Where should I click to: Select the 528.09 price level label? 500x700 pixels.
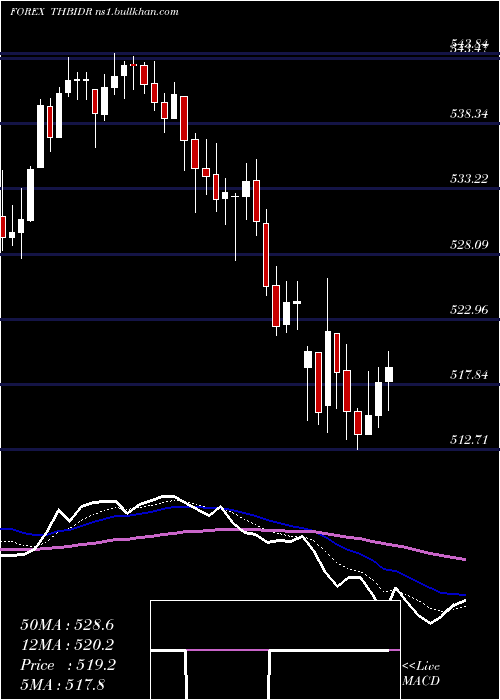(468, 245)
